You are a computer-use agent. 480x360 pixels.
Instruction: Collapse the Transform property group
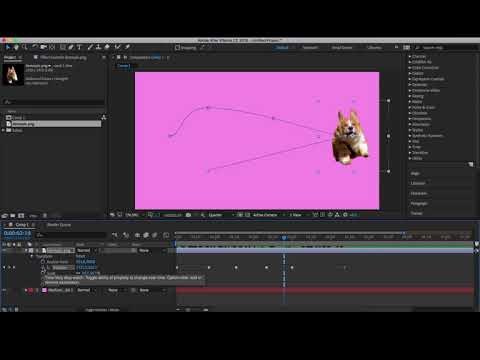[x=32, y=256]
